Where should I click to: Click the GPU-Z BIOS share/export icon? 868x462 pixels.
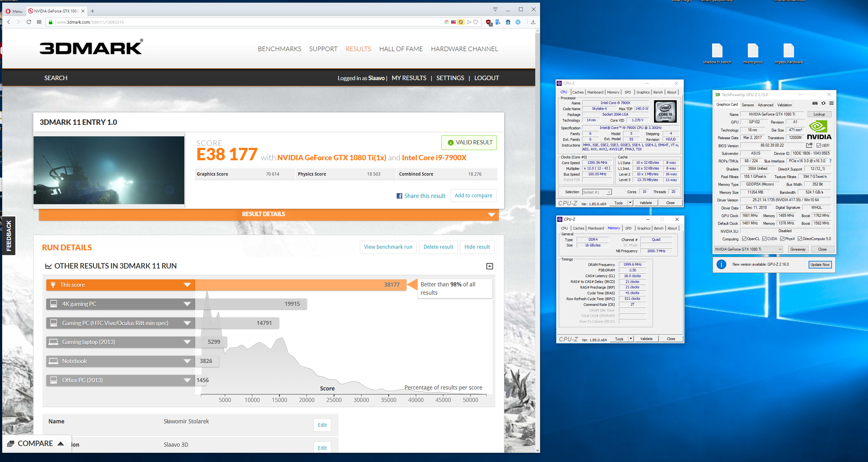pos(809,145)
